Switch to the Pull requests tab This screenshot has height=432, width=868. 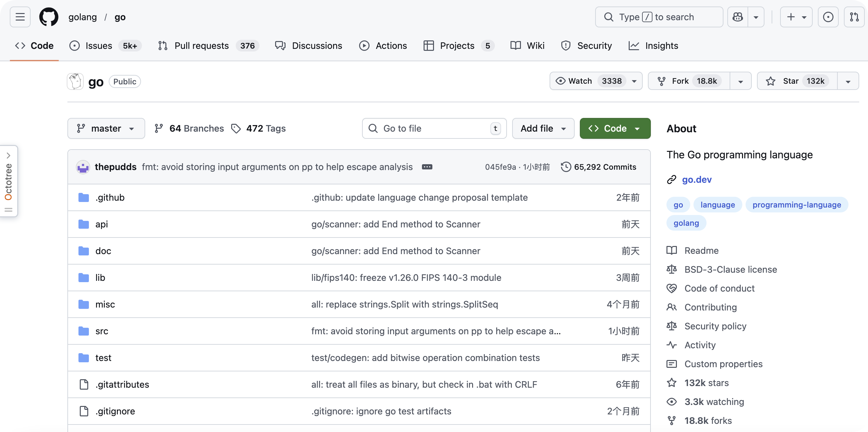coord(201,46)
